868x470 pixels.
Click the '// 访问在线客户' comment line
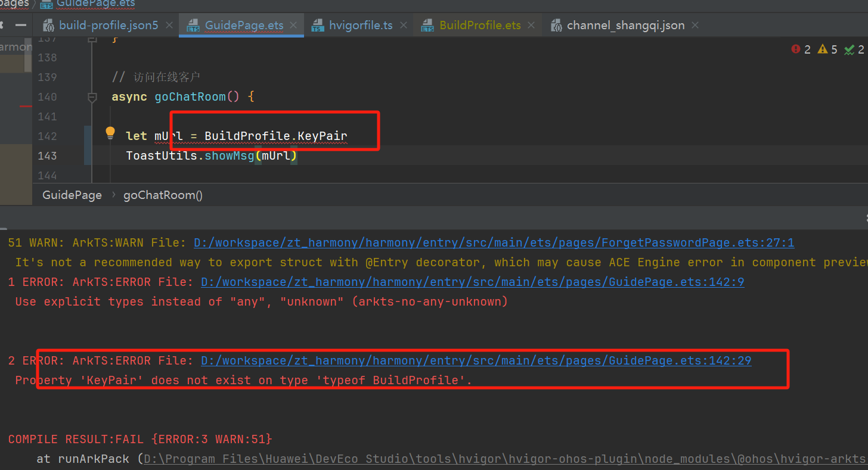pyautogui.click(x=156, y=77)
